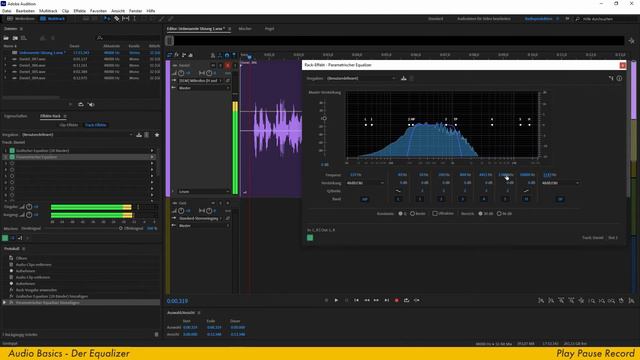
Task: Open the Daniel track Master output dropdown
Action: [x=204, y=88]
